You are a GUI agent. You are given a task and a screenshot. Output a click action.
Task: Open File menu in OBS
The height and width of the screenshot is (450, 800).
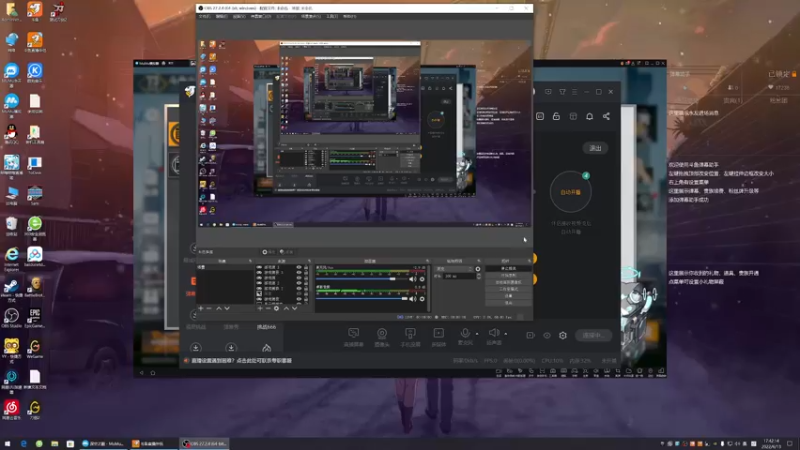[204, 16]
